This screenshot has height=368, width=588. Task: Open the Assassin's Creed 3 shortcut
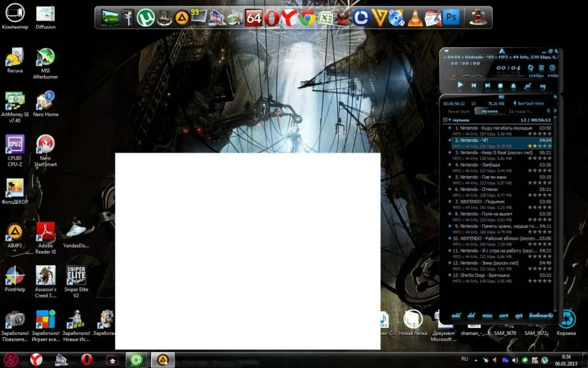(46, 282)
